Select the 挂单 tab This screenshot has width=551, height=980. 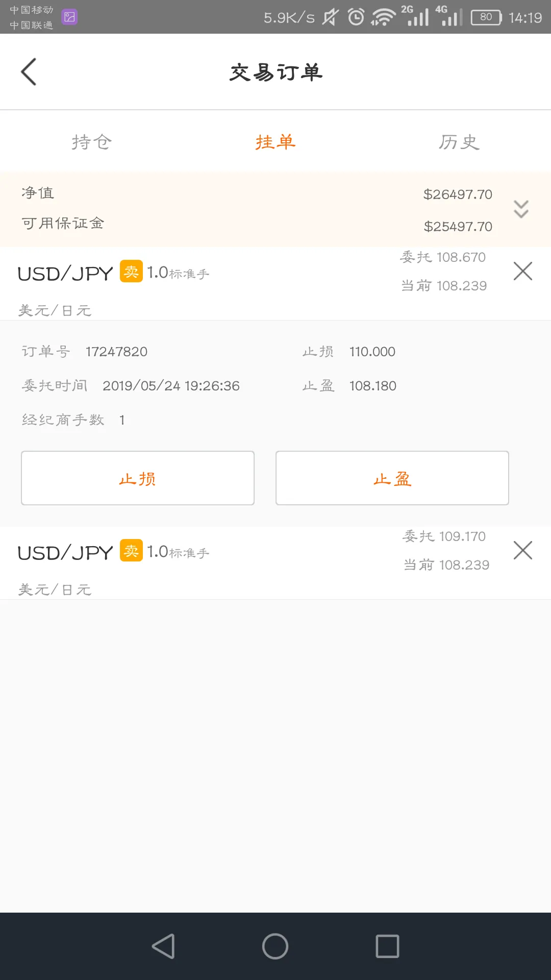click(x=275, y=142)
